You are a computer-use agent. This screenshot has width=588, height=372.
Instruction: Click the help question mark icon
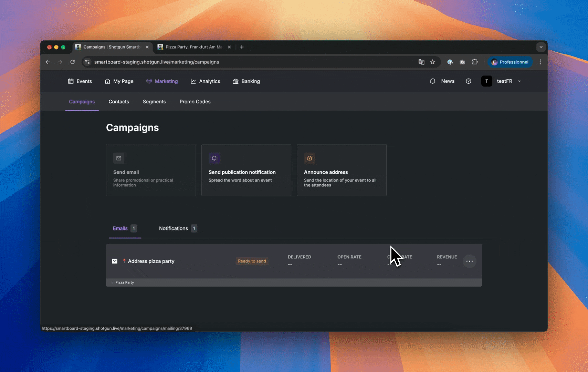[469, 81]
